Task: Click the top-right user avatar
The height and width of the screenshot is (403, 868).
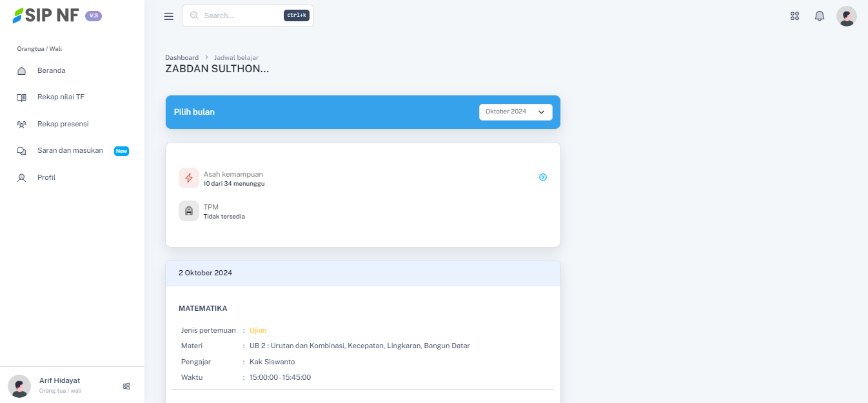Action: tap(846, 16)
